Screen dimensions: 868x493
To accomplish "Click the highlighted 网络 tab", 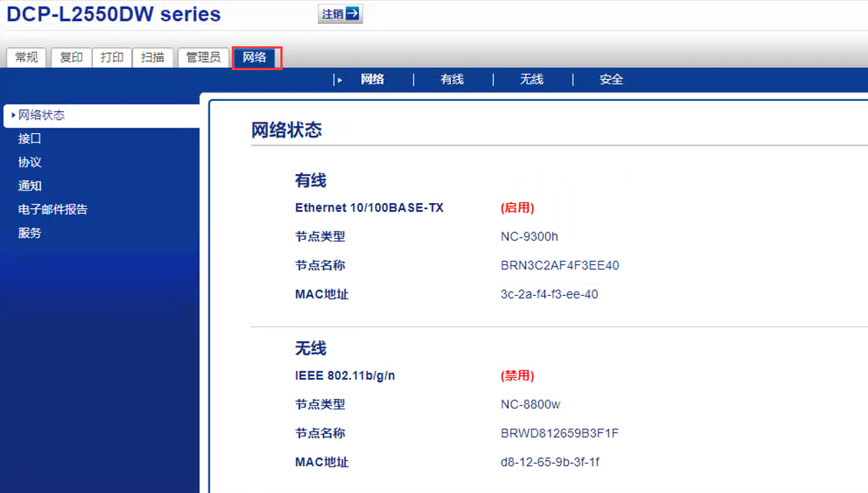I will (x=255, y=58).
